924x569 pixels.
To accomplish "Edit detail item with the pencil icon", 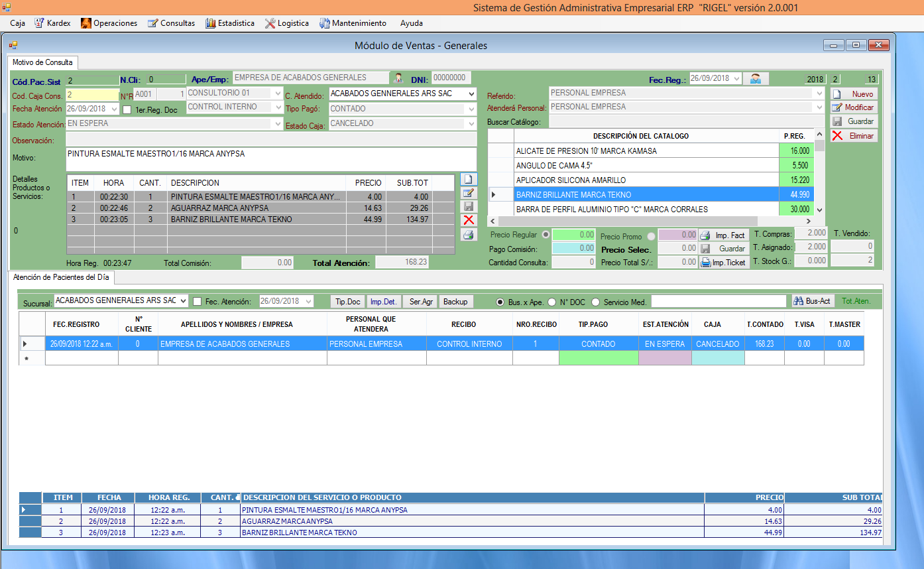I will point(469,193).
